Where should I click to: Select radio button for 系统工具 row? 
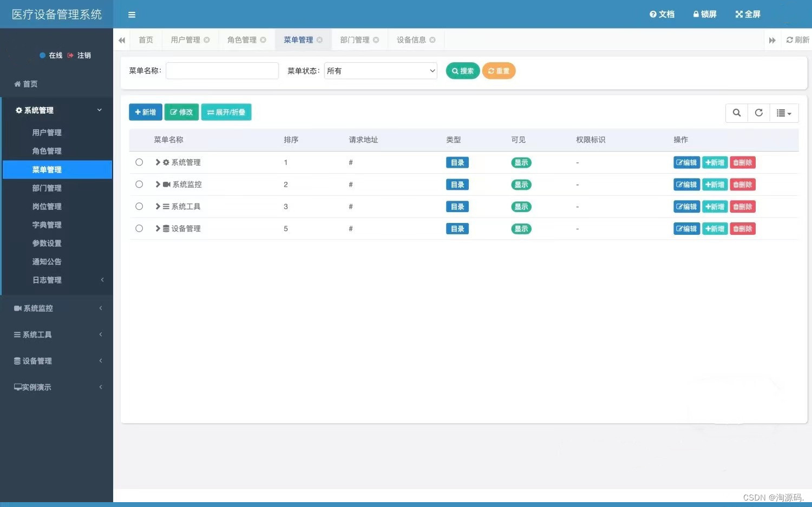tap(139, 206)
